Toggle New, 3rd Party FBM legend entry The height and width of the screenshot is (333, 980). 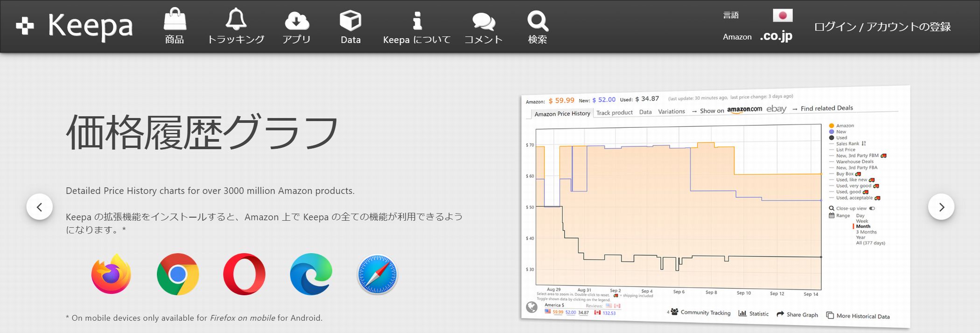coord(858,156)
